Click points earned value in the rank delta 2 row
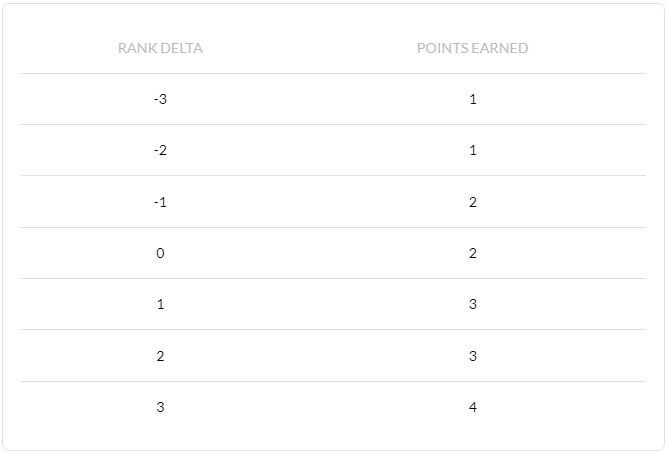This screenshot has height=453, width=668. 473,356
